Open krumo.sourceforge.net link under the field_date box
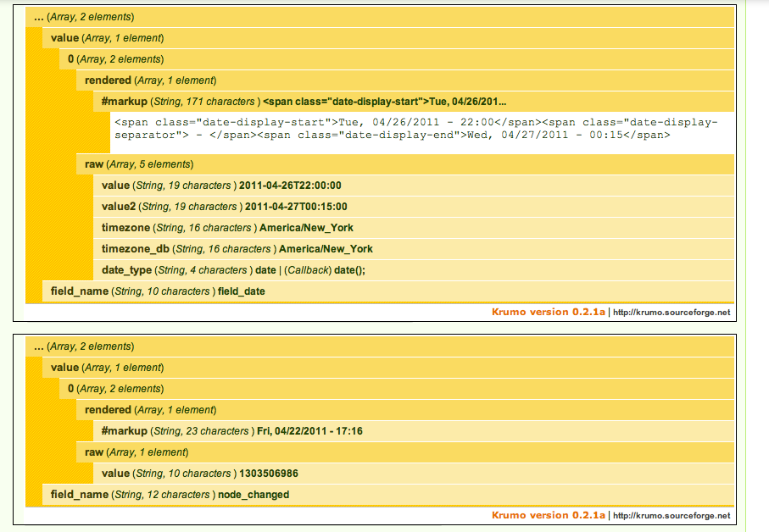 tap(671, 313)
